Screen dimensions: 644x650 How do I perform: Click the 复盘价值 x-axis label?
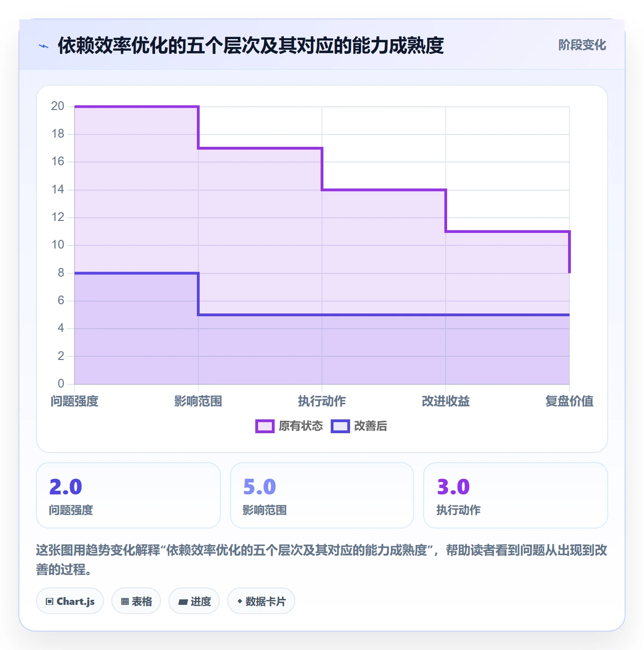pos(569,401)
